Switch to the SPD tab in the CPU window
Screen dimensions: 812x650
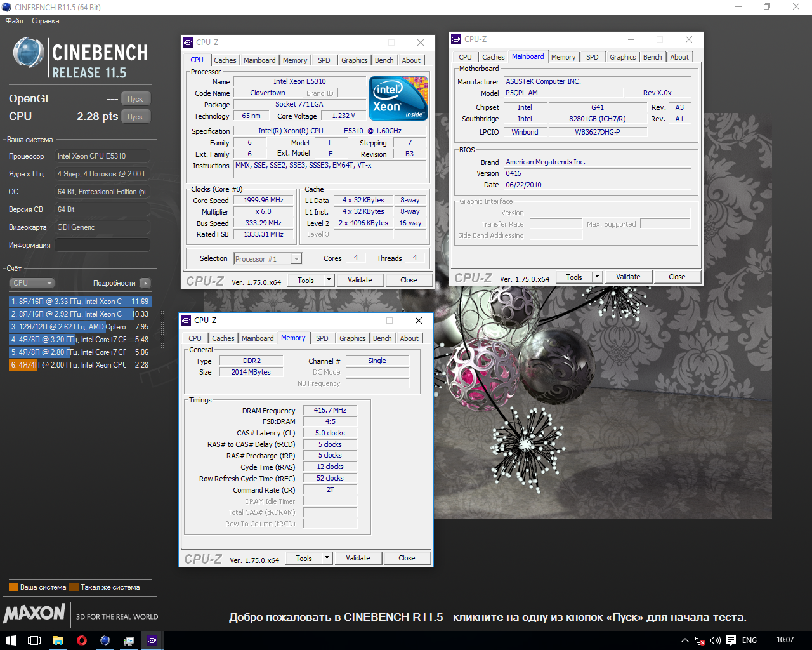[x=324, y=60]
